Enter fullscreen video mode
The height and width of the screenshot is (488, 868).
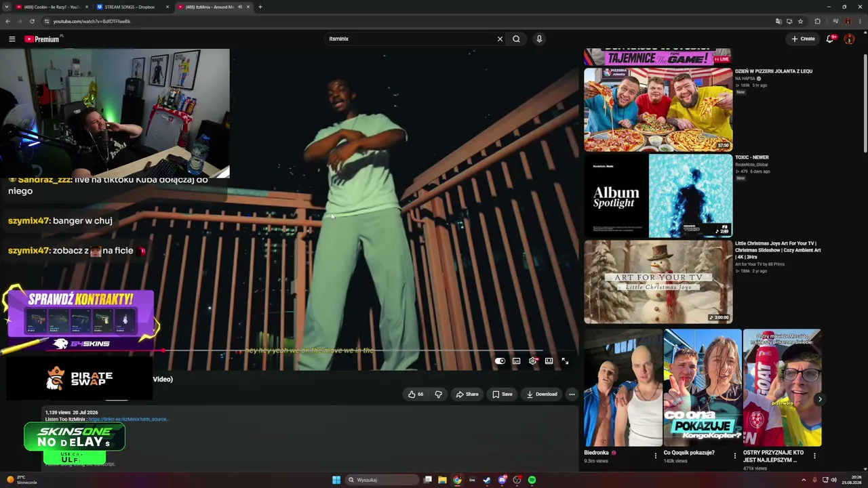point(565,361)
